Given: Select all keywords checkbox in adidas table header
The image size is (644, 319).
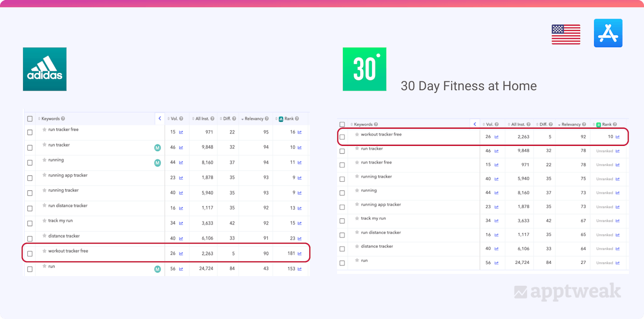Looking at the screenshot, I should pyautogui.click(x=30, y=119).
